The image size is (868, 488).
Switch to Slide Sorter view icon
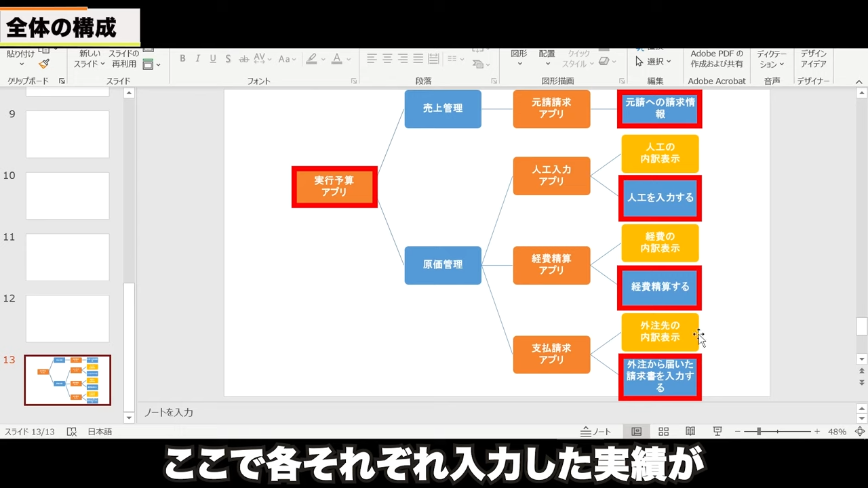(663, 432)
